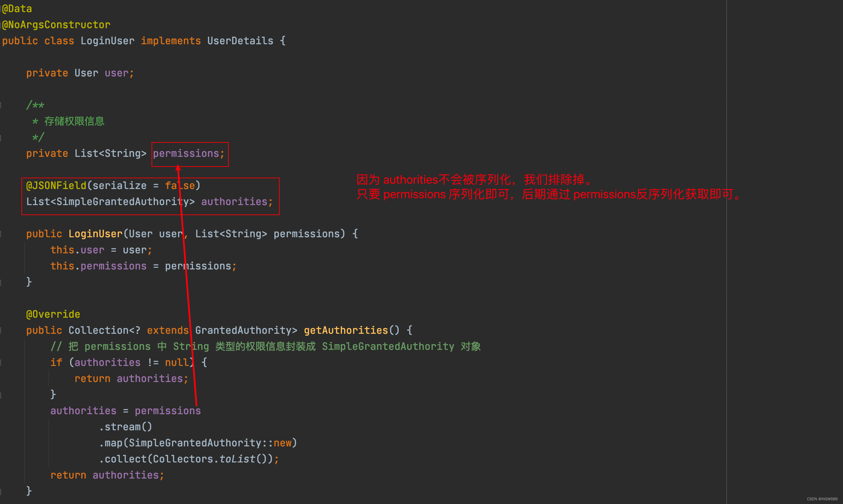This screenshot has width=843, height=504.
Task: Click this.user in the constructor
Action: [77, 250]
